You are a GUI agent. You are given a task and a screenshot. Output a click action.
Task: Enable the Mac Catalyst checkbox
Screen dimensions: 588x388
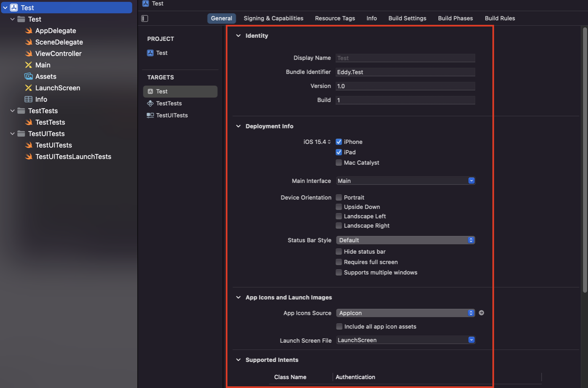pos(339,162)
